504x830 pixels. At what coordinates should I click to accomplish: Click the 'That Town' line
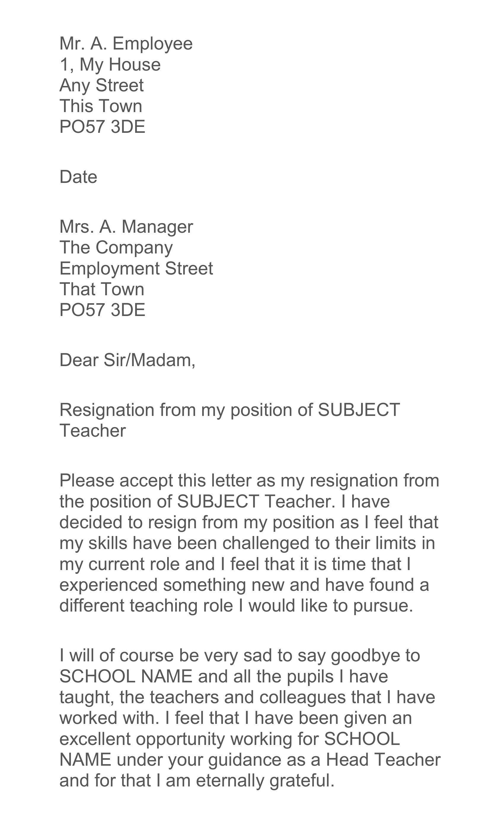point(102,289)
